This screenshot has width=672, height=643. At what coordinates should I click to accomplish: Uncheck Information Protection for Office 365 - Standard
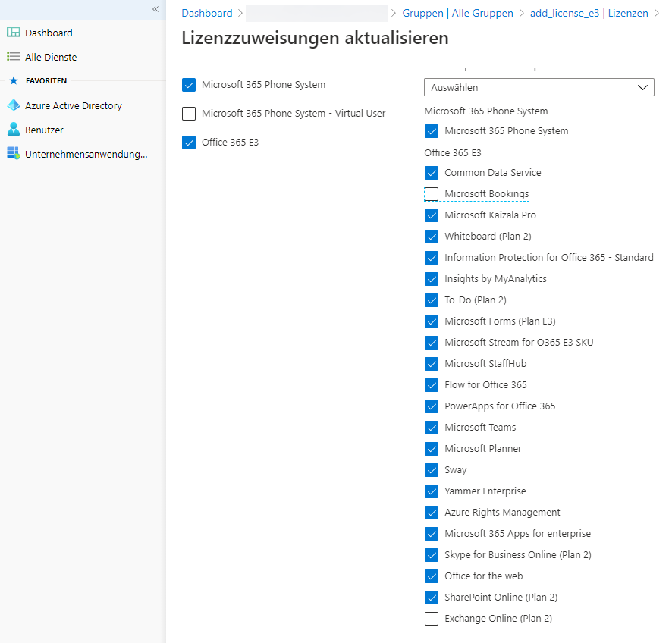[432, 258]
